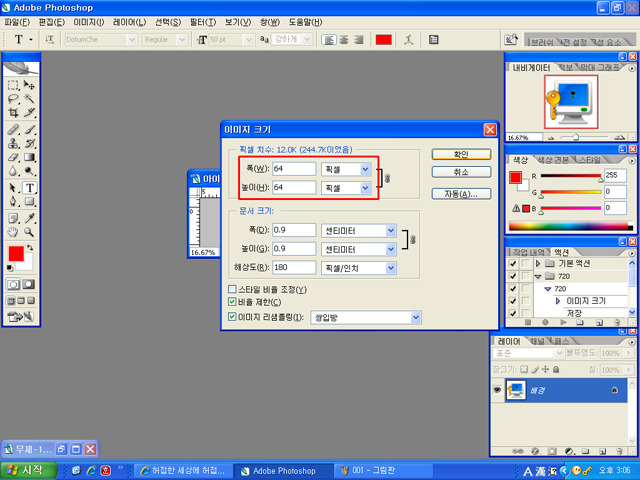
Task: Click the Play button in the Actions panel
Action: 563,322
